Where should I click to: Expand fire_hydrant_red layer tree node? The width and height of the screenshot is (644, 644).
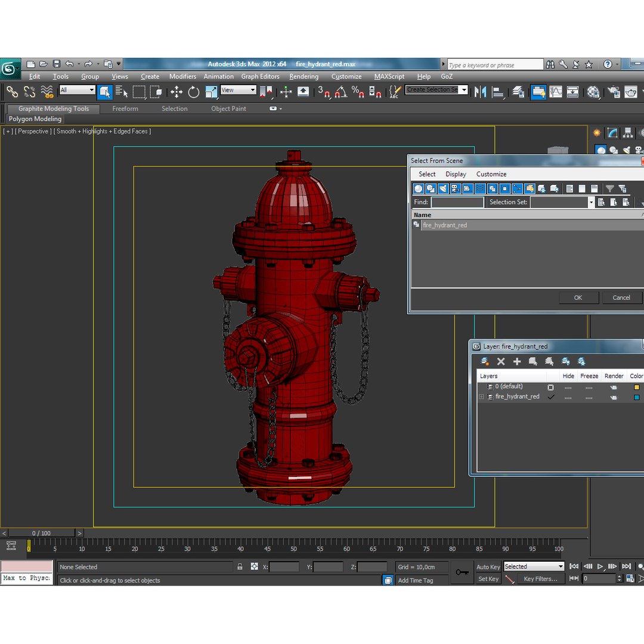[481, 397]
